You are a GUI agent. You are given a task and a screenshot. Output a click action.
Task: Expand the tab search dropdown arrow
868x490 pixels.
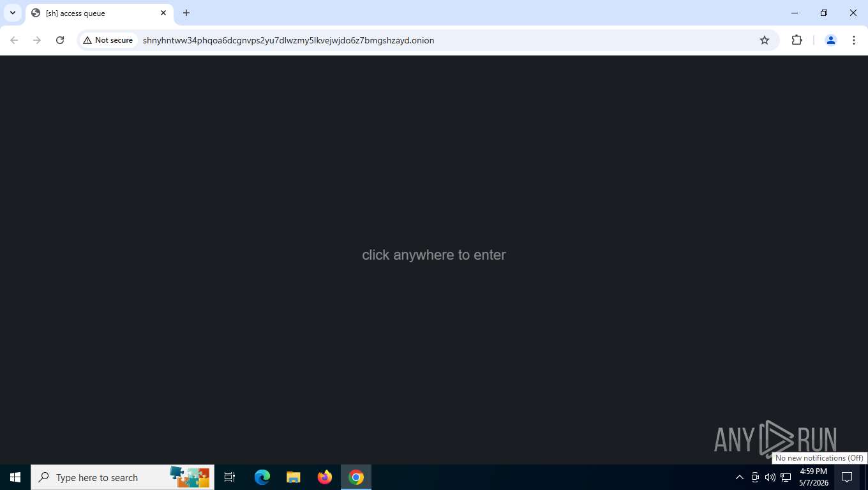13,13
